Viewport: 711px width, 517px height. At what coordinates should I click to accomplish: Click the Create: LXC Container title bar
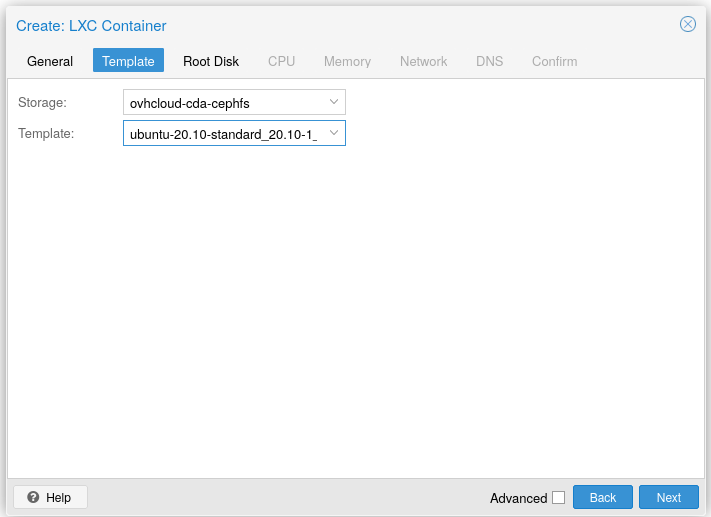click(300, 25)
